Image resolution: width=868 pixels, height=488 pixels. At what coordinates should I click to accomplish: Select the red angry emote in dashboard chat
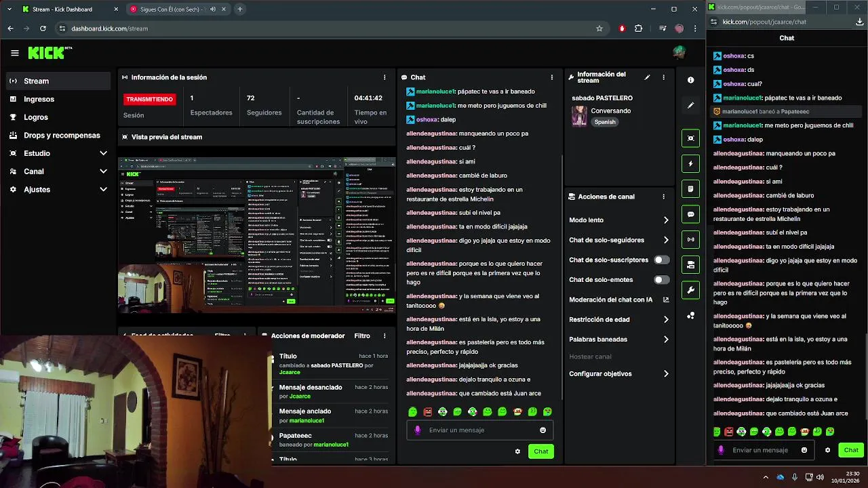(427, 411)
